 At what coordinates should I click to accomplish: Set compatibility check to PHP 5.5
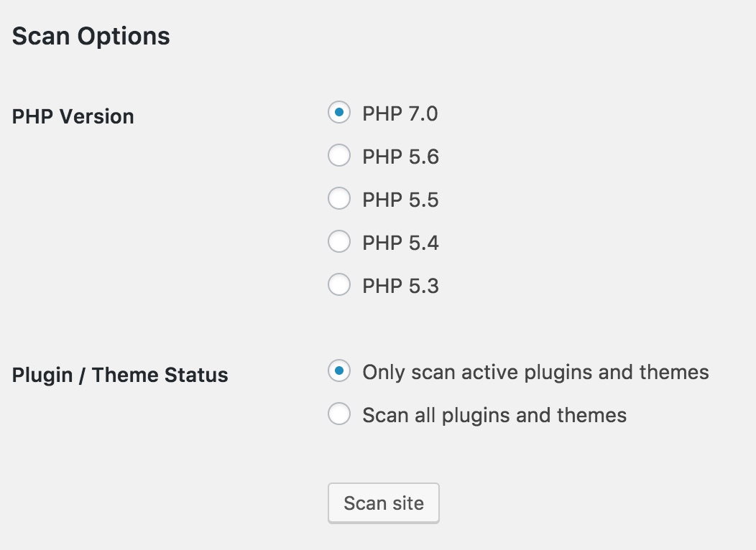pyautogui.click(x=338, y=199)
